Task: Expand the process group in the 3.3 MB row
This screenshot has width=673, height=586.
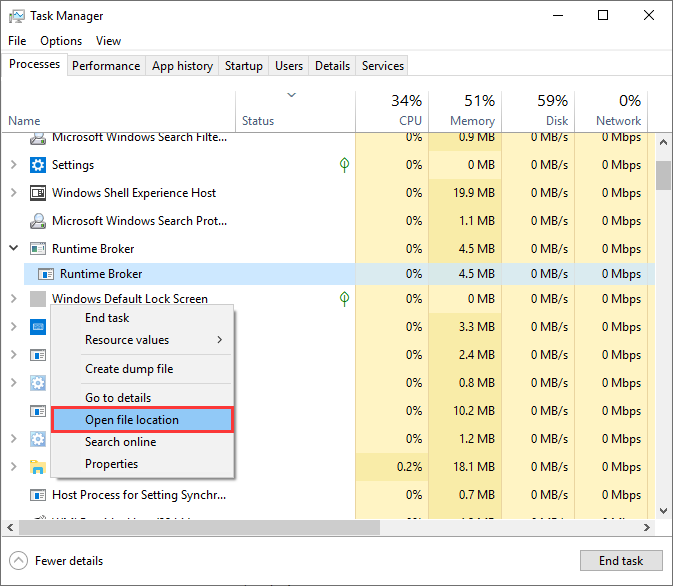Action: click(14, 327)
